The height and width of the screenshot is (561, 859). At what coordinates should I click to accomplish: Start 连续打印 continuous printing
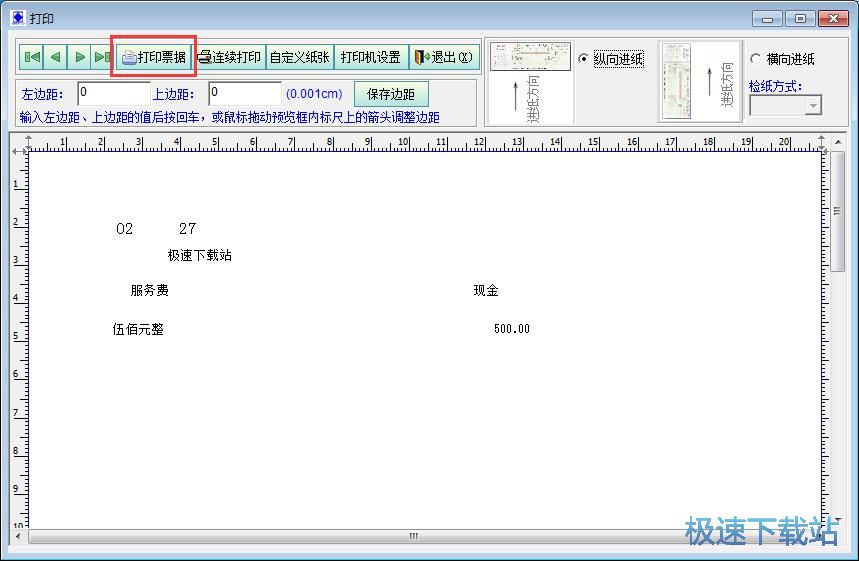(x=230, y=57)
